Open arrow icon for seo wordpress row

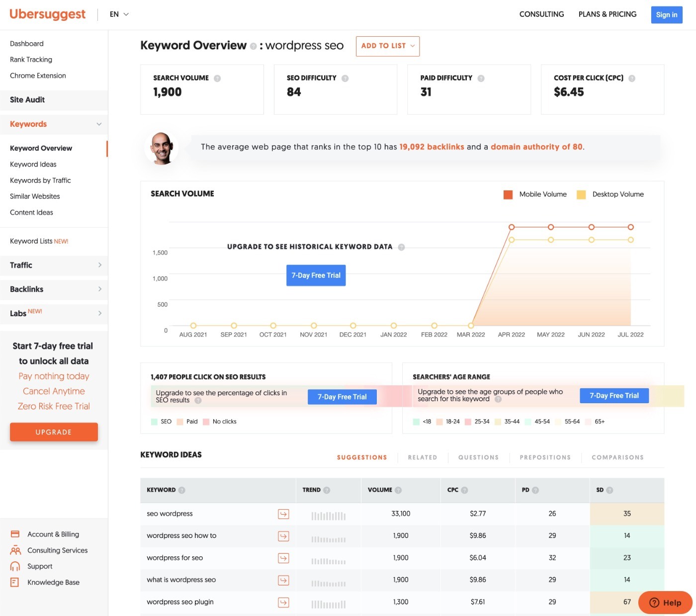[283, 514]
